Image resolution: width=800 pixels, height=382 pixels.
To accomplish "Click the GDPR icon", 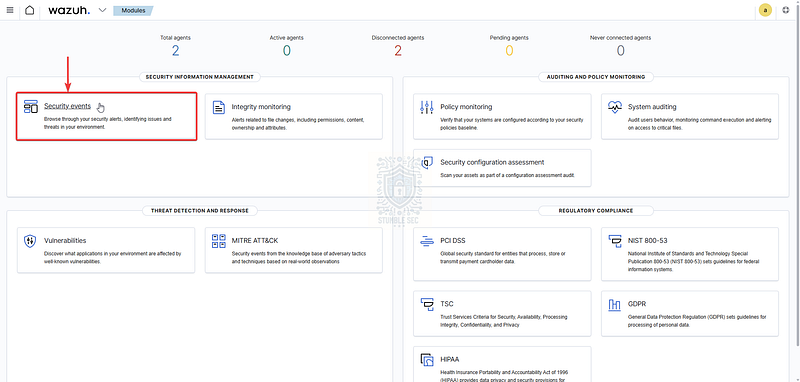I will click(615, 304).
